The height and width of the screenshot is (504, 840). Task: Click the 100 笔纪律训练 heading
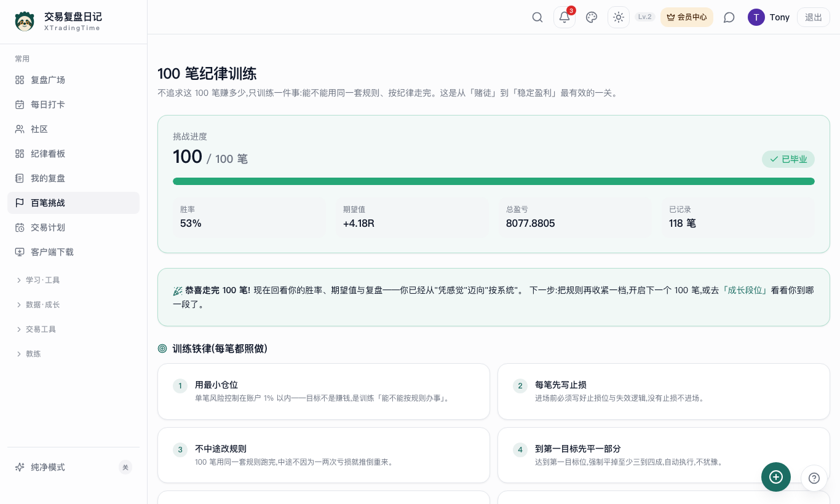click(x=207, y=74)
